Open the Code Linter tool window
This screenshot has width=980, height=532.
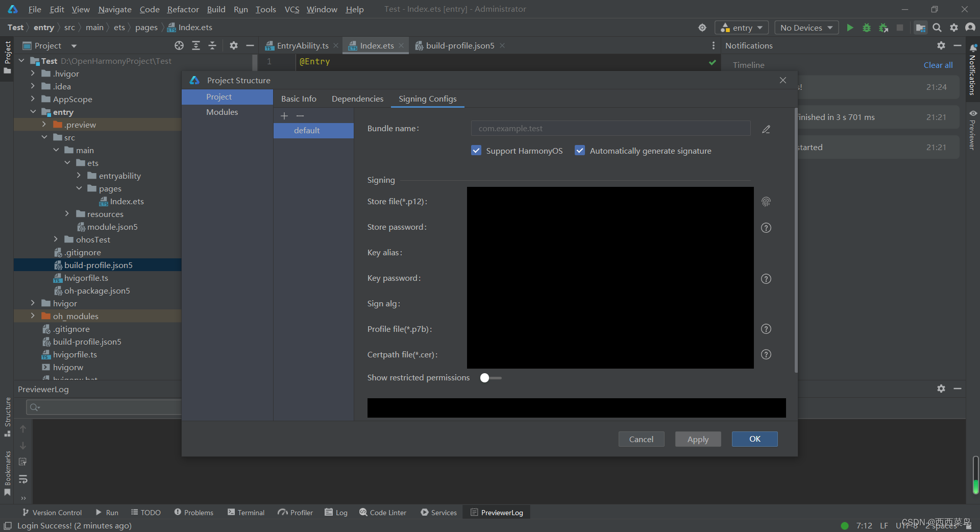tap(383, 512)
